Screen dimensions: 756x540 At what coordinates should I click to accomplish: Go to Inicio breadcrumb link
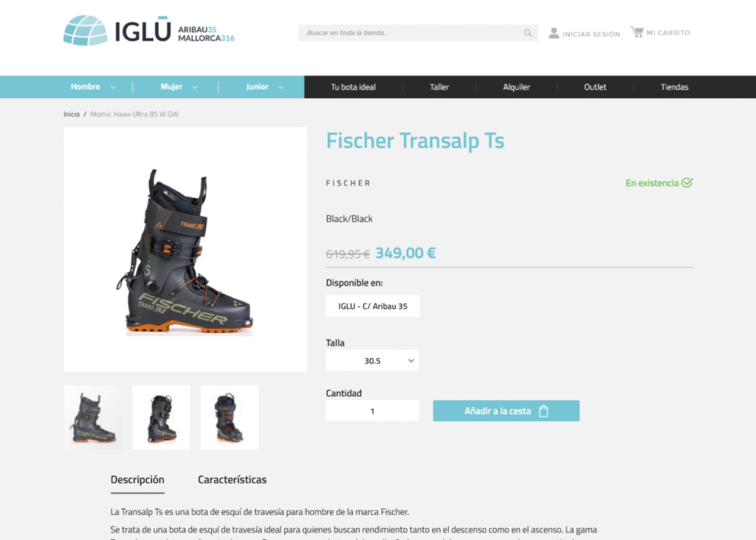(72, 115)
